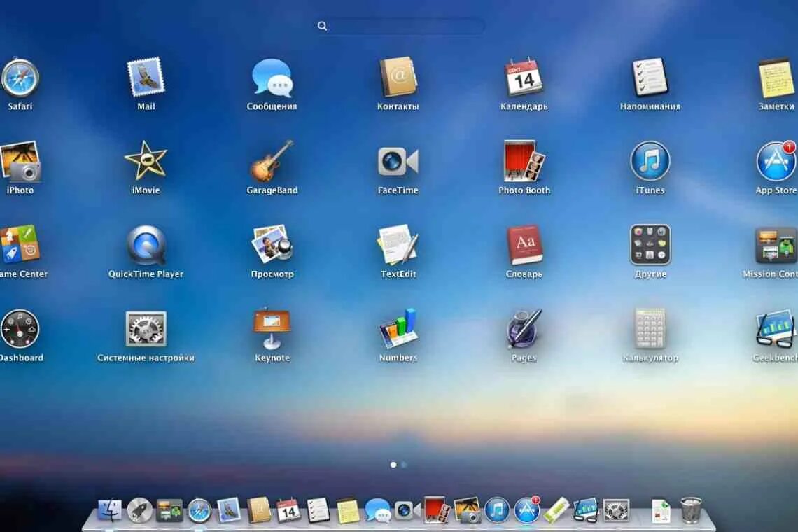Open yellow Notes icon in the Dock
Image resolution: width=798 pixels, height=532 pixels.
pos(348,510)
